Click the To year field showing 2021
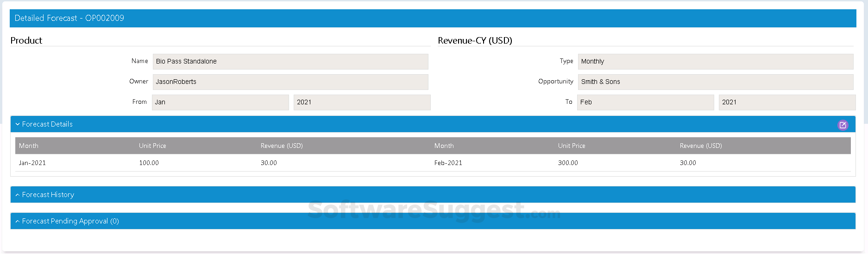The image size is (868, 255). tap(786, 102)
